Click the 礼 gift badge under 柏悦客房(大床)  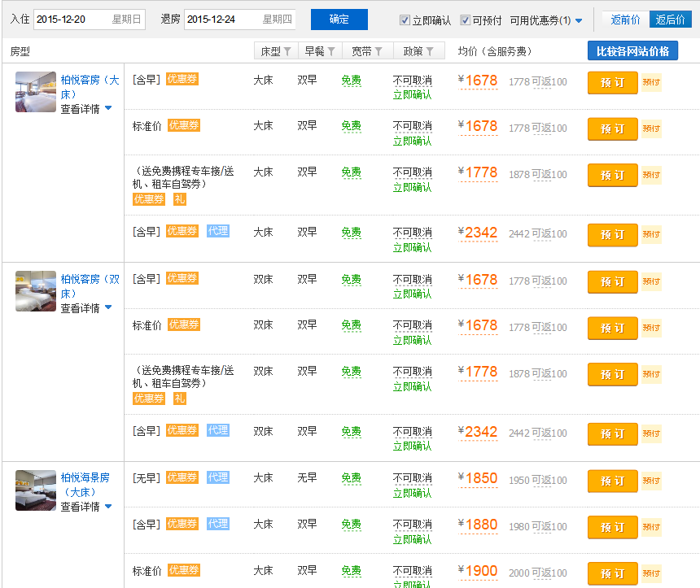point(179,199)
